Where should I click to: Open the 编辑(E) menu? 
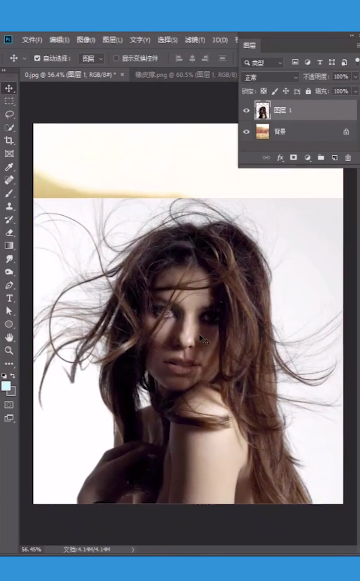59,40
